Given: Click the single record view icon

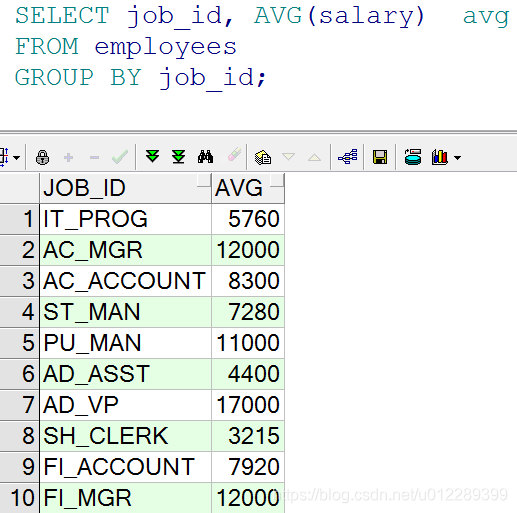Looking at the screenshot, I should (263, 157).
